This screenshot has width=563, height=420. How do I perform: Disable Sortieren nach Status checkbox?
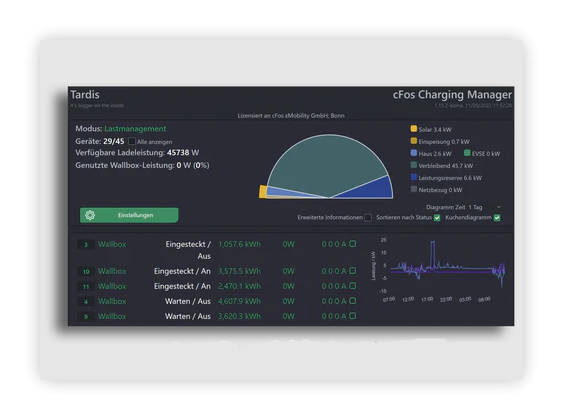437,218
